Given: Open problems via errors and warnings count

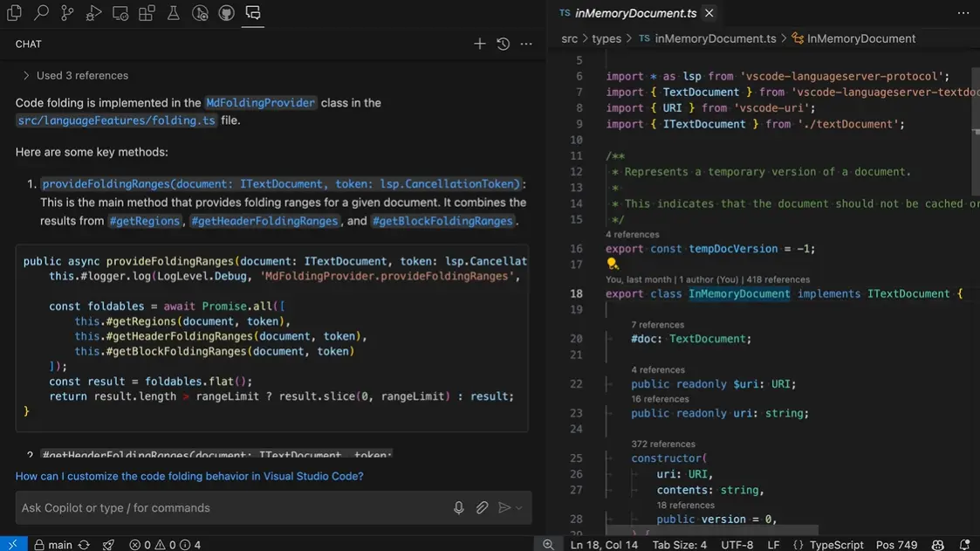Looking at the screenshot, I should pyautogui.click(x=165, y=545).
